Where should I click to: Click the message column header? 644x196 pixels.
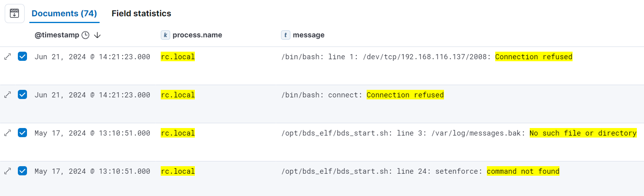tap(308, 35)
